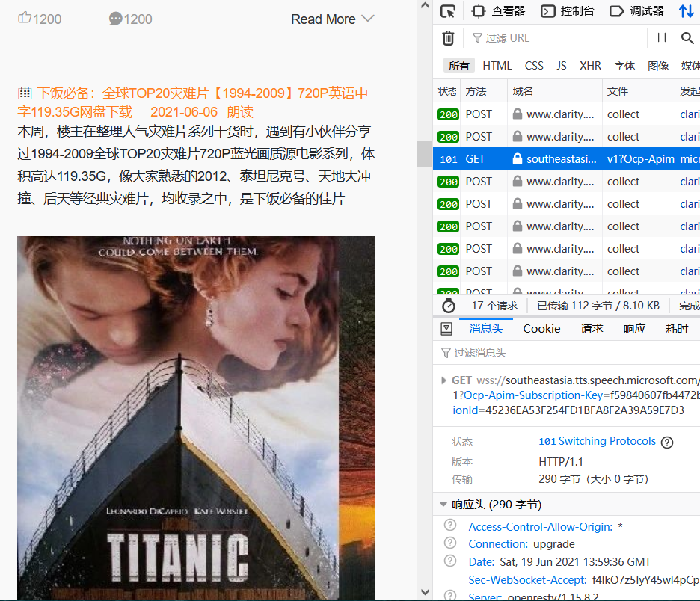700x601 pixels.
Task: Click the Sec-WebSocket-Accept header name
Action: click(527, 579)
